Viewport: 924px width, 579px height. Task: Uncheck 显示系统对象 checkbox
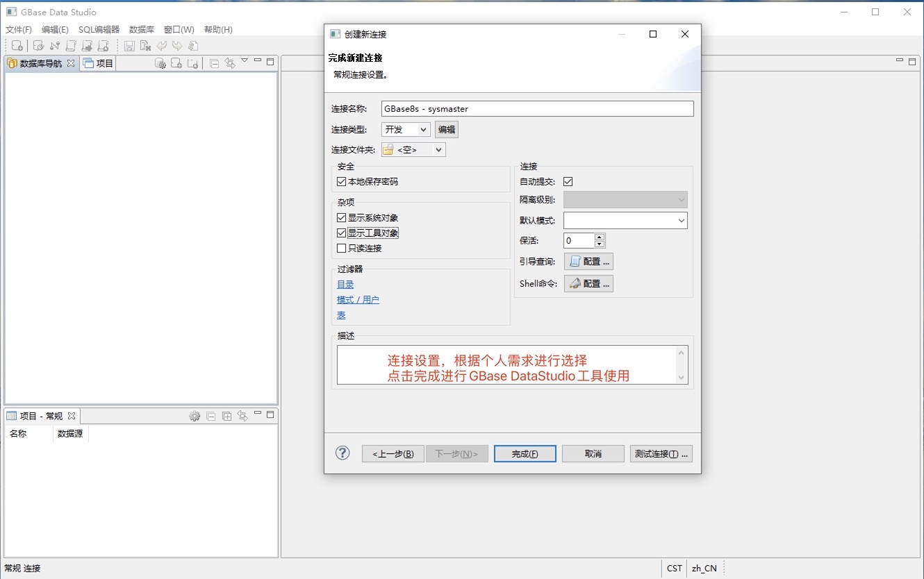(341, 217)
